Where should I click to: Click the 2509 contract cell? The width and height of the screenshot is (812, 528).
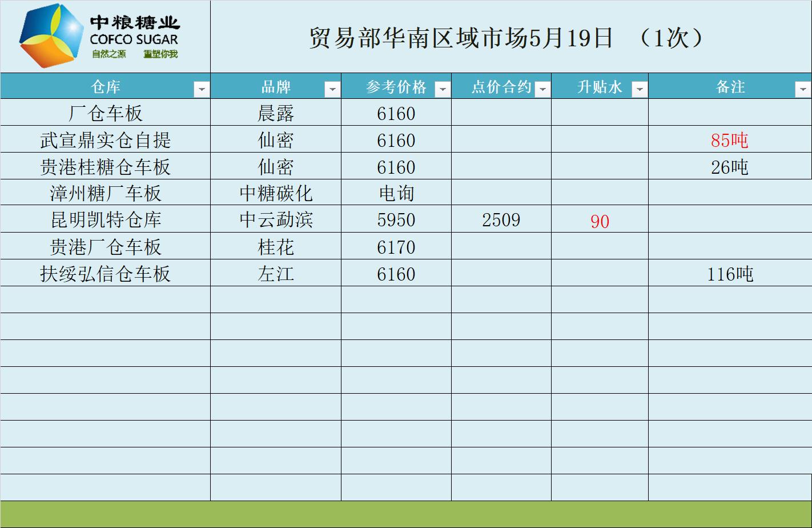point(501,220)
